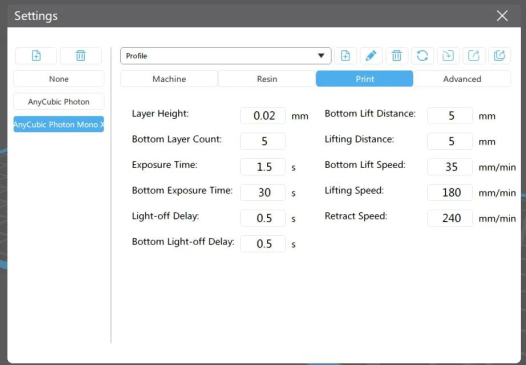The width and height of the screenshot is (526, 365).
Task: Switch to the Resin tab
Action: tap(267, 79)
